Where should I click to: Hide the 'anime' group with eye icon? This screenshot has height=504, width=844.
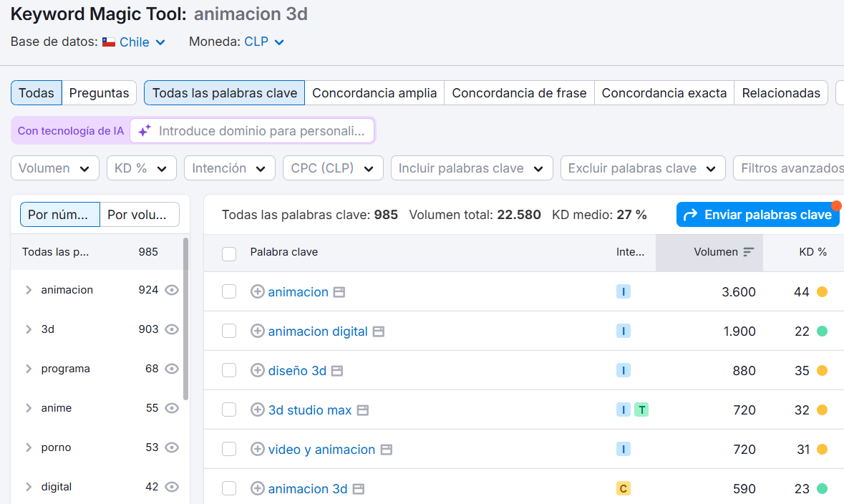pos(172,408)
